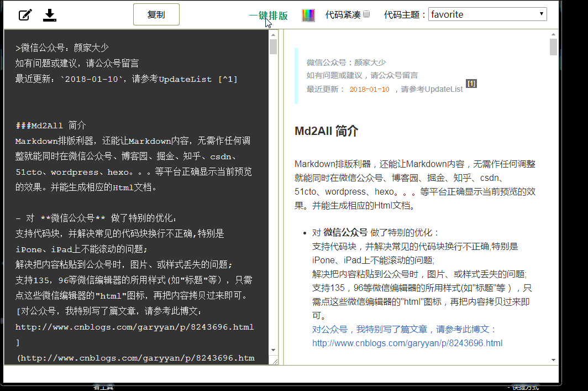Click the ###Md2All 简介 line in editor
This screenshot has height=391, width=588.
[x=51, y=126]
